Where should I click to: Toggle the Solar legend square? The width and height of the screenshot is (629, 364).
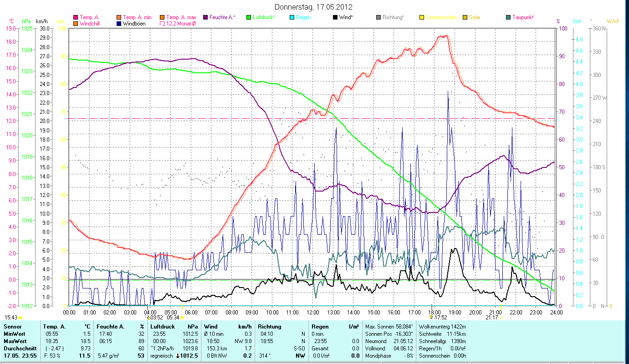coord(465,17)
